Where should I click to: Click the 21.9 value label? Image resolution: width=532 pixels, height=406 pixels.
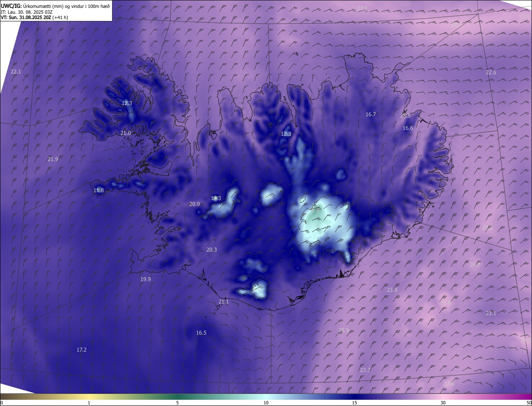[53, 159]
